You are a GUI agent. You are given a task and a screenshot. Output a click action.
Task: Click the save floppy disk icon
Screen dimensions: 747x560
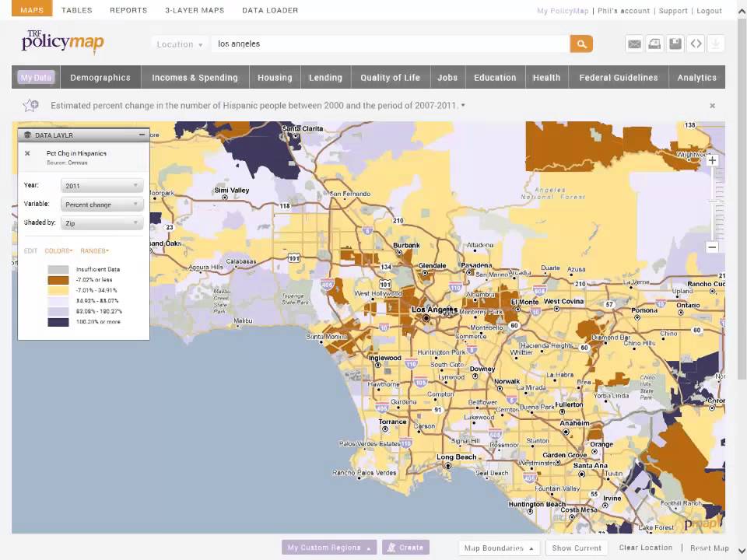[x=675, y=44]
